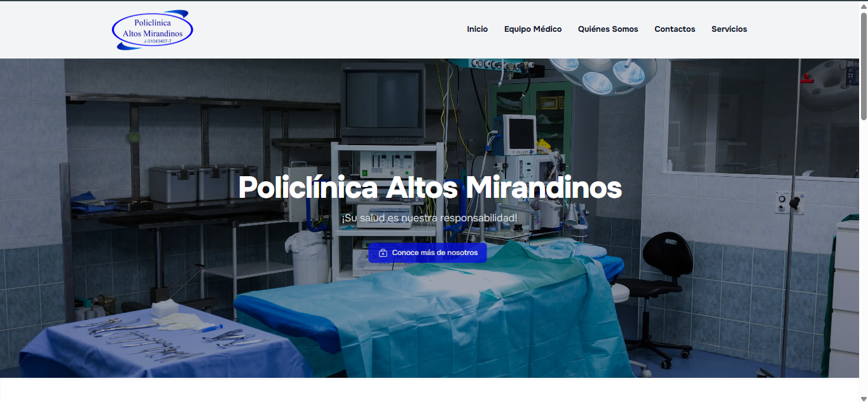Click the scrollbar up arrow
The height and width of the screenshot is (402, 868).
(x=864, y=5)
